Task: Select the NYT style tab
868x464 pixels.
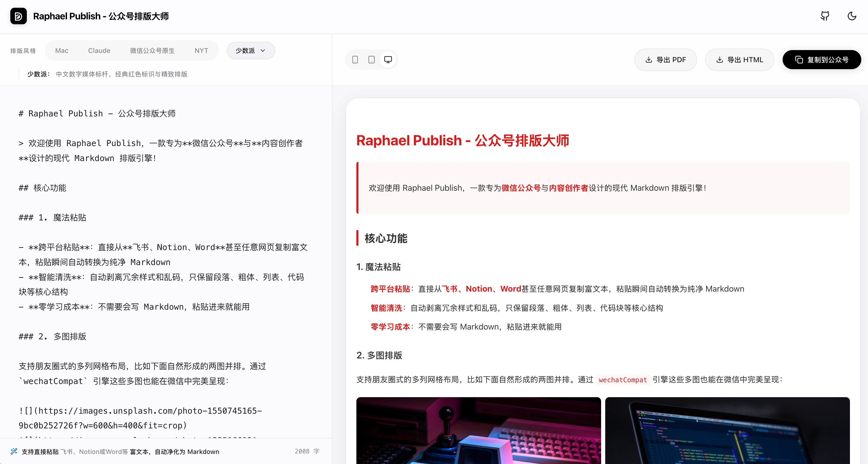Action: click(x=201, y=50)
